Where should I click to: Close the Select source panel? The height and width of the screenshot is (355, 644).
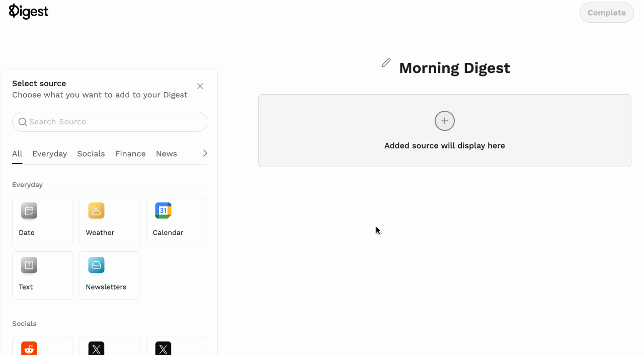200,86
